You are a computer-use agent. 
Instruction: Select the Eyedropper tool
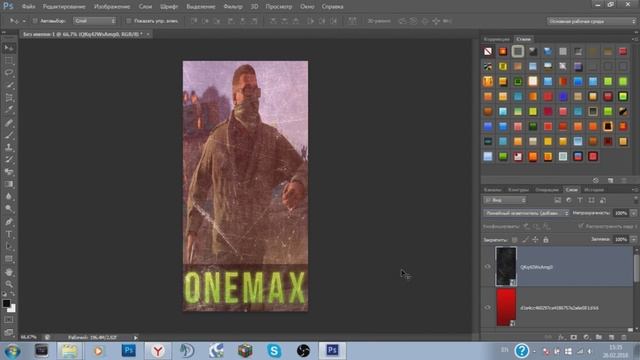pos(9,110)
